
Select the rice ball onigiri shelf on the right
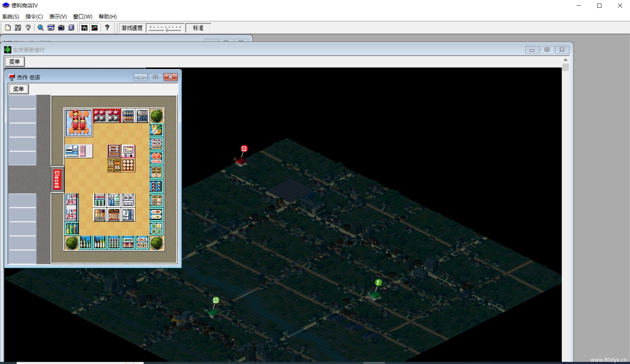pyautogui.click(x=156, y=186)
